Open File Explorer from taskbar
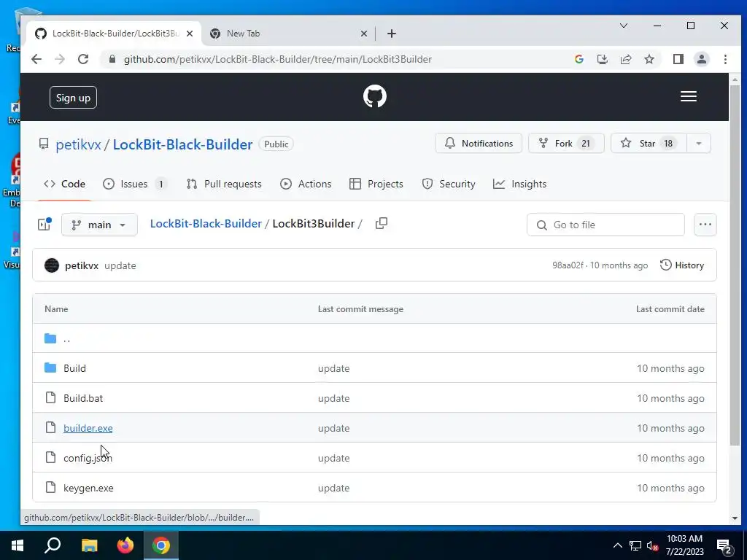 (89, 545)
